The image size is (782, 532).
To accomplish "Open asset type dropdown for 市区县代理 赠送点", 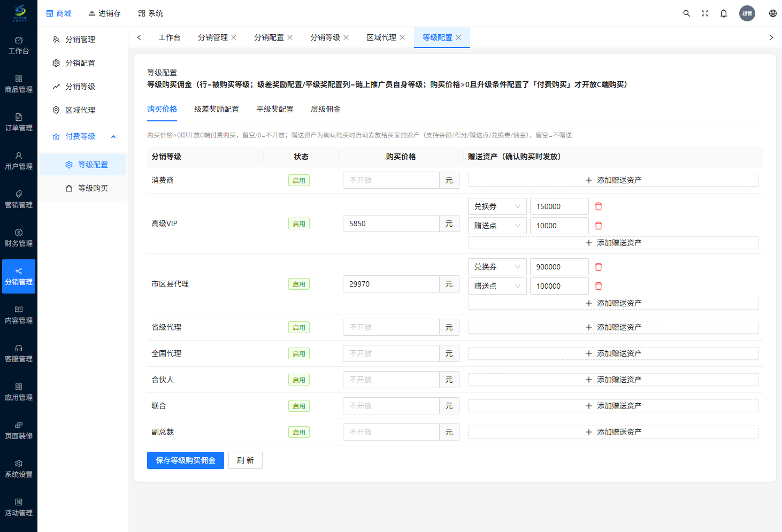I will 497,286.
